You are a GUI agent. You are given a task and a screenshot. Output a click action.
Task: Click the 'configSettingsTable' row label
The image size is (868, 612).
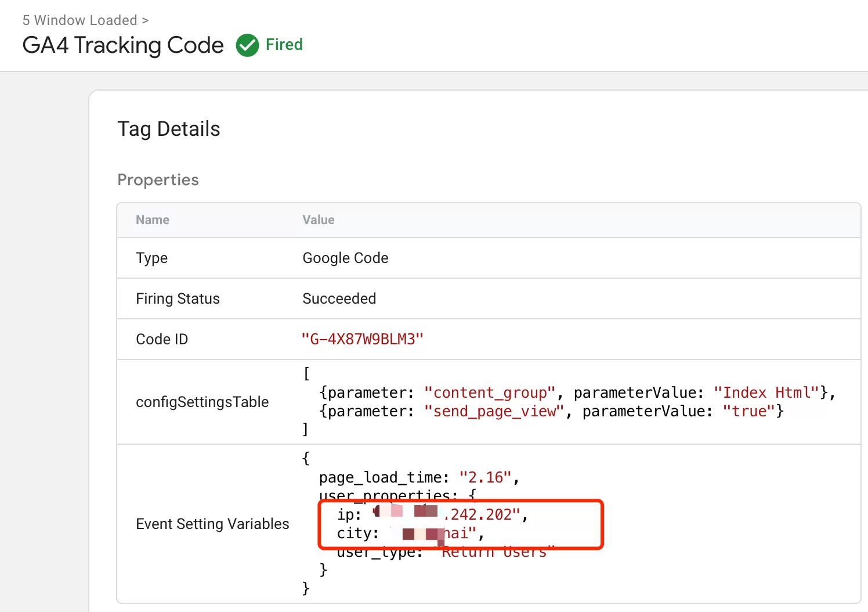(x=202, y=402)
